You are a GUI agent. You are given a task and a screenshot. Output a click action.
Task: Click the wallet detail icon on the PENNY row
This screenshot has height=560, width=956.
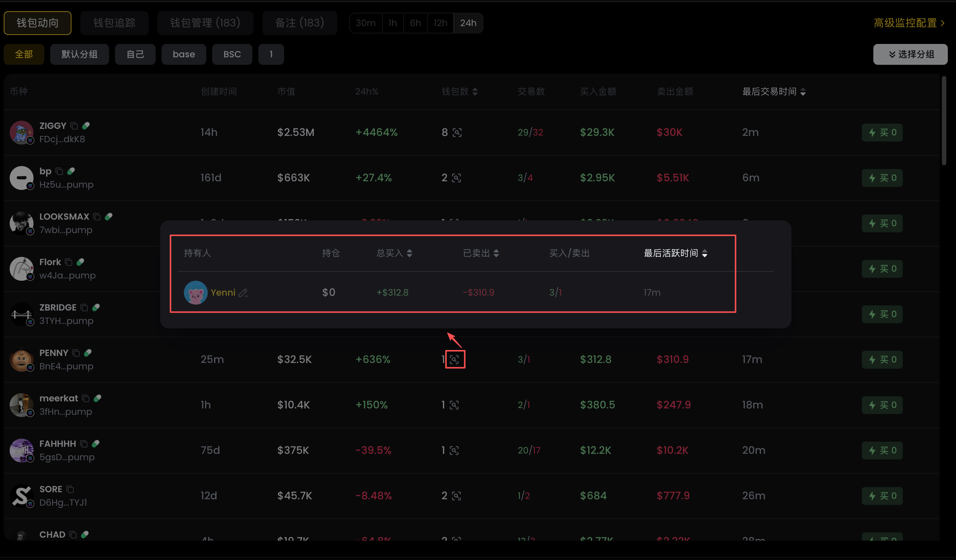[x=455, y=359]
